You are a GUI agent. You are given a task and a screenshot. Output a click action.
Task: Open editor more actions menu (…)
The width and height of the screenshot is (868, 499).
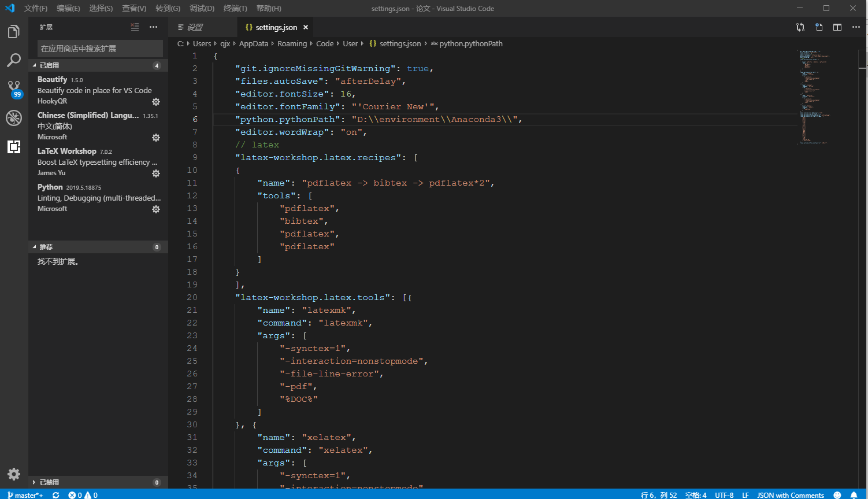856,27
